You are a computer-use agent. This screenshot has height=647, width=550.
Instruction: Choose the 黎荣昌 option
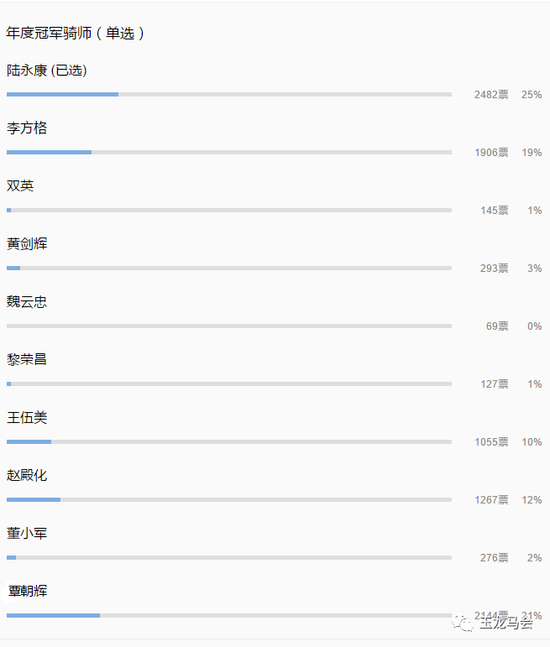coord(26,359)
